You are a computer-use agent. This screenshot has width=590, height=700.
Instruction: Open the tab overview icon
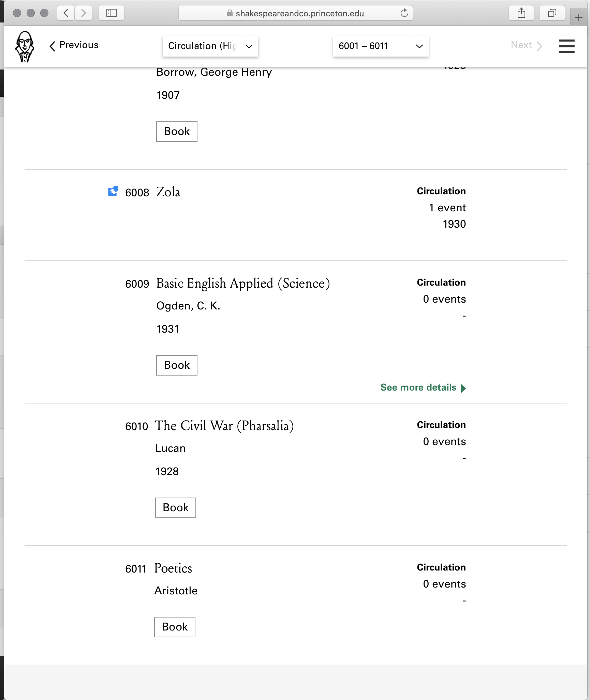click(551, 13)
